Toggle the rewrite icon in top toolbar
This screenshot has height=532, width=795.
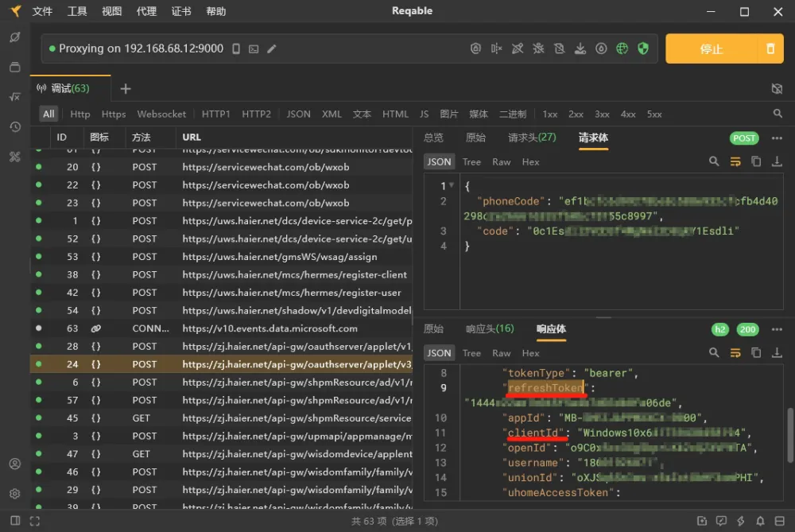tap(518, 49)
